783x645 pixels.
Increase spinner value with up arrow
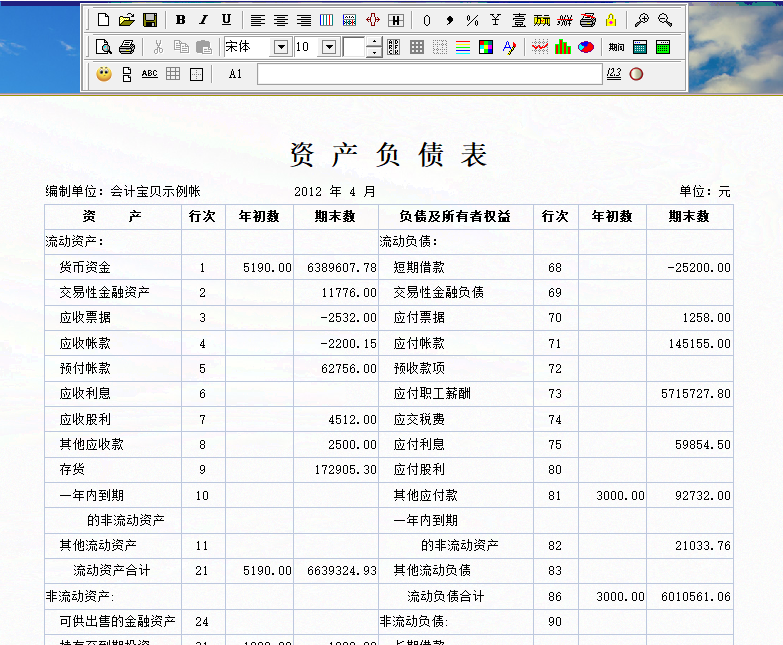(x=374, y=42)
